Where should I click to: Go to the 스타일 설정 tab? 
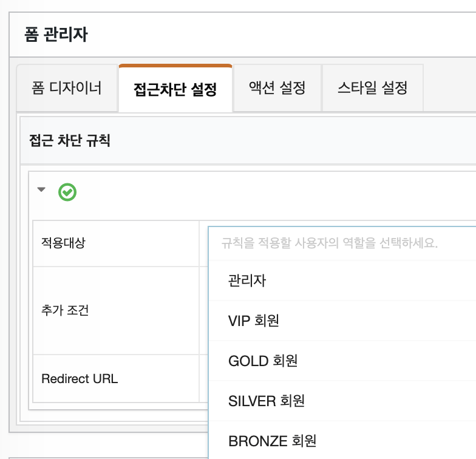click(373, 88)
